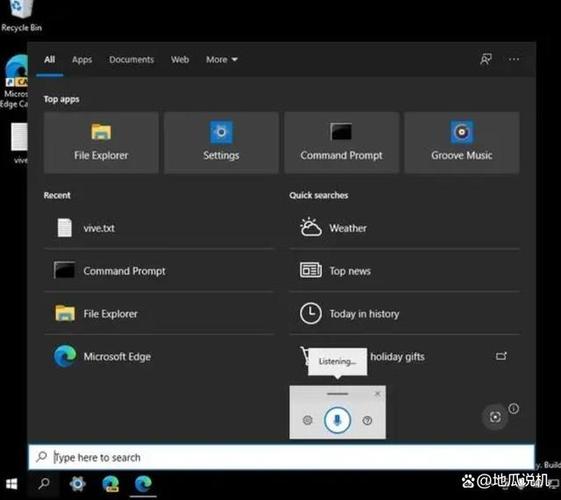Open the three-dot options menu
This screenshot has width=561, height=500.
(514, 59)
